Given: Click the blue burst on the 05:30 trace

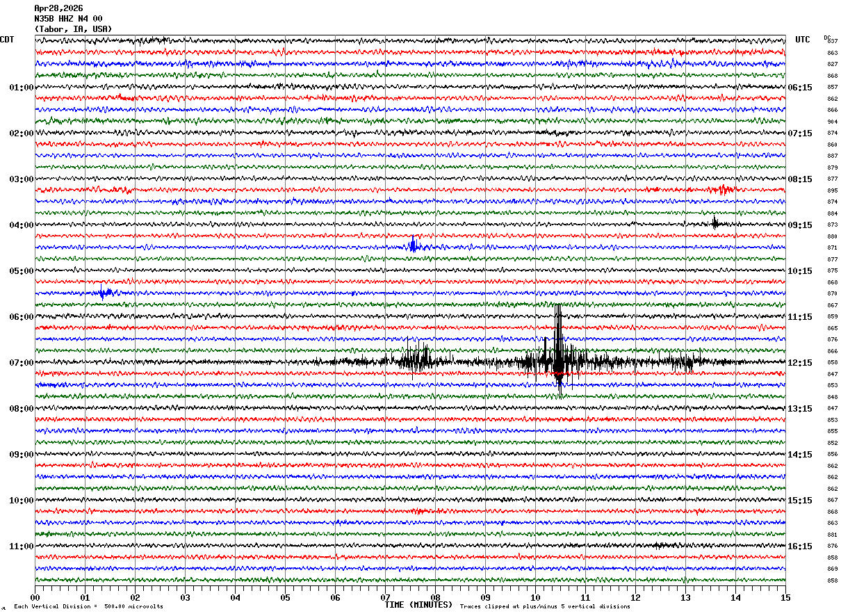Looking at the screenshot, I should pyautogui.click(x=105, y=293).
